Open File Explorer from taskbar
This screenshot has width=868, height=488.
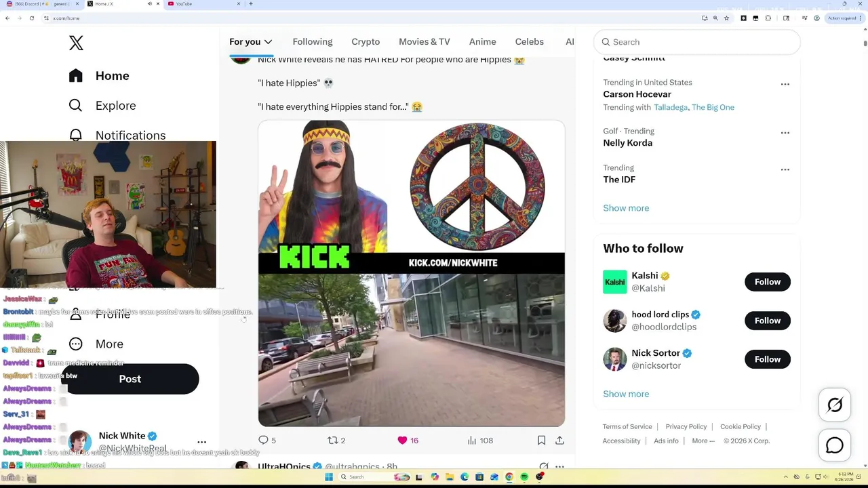coord(450,477)
